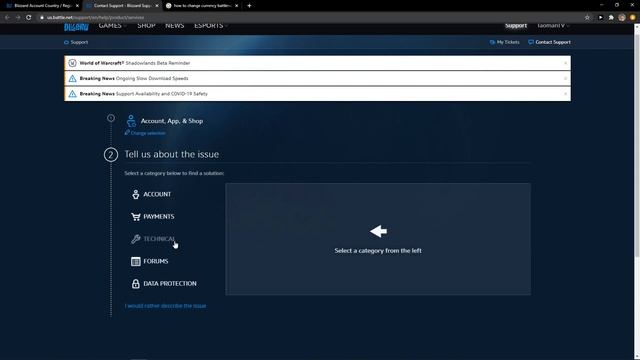Click the My Tickets icon
Image resolution: width=640 pixels, height=360 pixels.
492,42
